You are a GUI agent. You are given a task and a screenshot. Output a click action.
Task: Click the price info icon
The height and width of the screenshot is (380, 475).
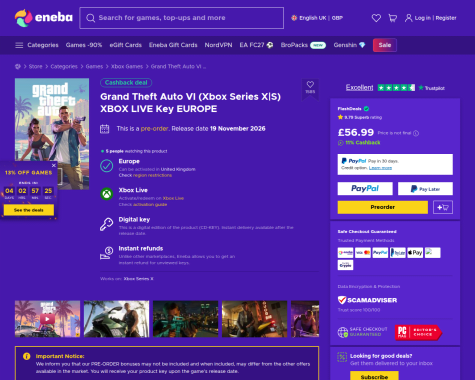point(416,133)
